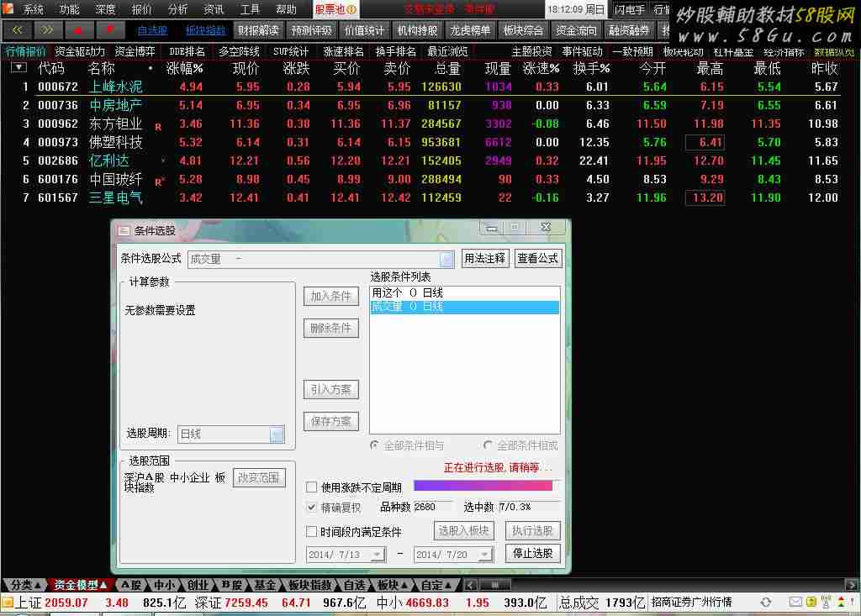Open the 功能 menu

click(69, 9)
